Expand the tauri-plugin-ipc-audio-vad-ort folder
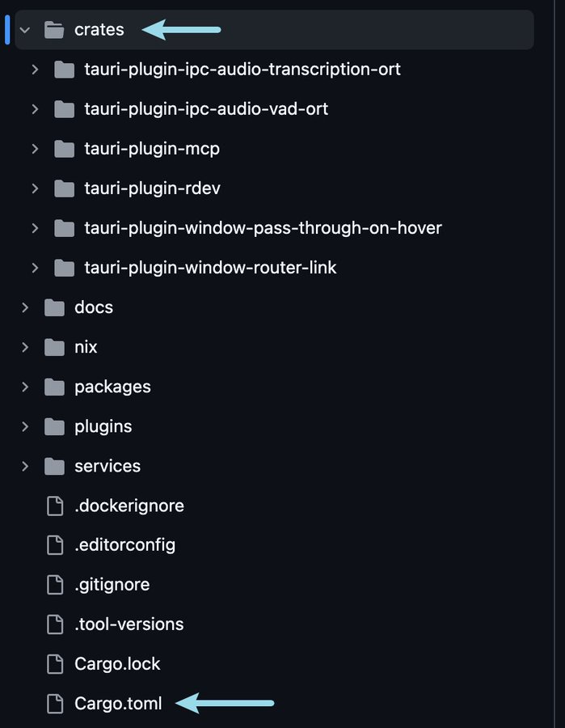This screenshot has height=728, width=565. (x=34, y=109)
